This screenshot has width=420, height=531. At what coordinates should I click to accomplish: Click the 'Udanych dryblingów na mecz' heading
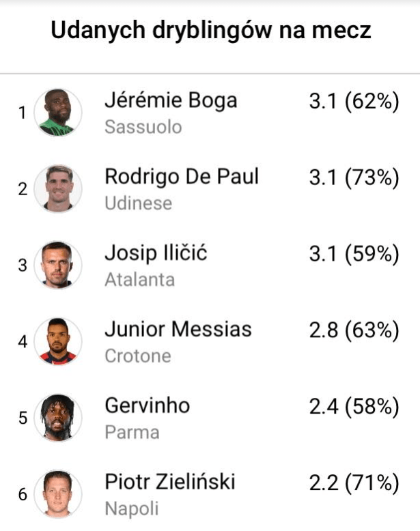(x=211, y=31)
